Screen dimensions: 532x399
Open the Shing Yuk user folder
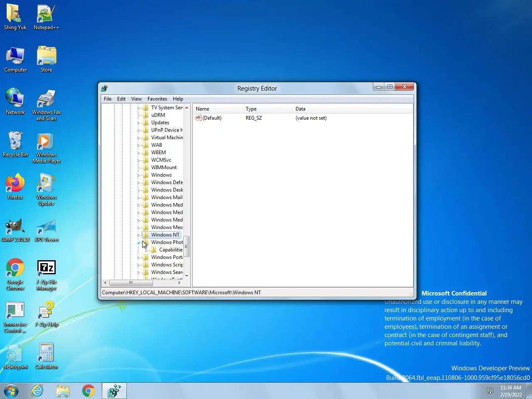pos(15,18)
